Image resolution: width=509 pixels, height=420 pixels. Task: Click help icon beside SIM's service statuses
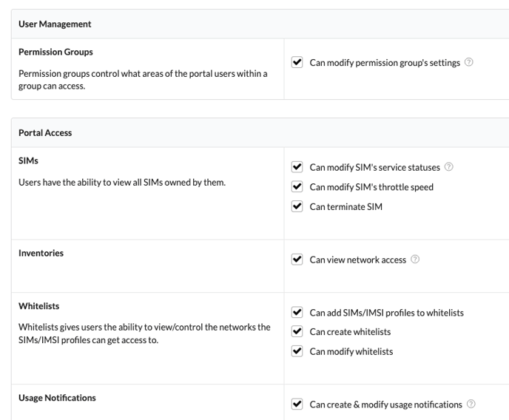tap(448, 167)
